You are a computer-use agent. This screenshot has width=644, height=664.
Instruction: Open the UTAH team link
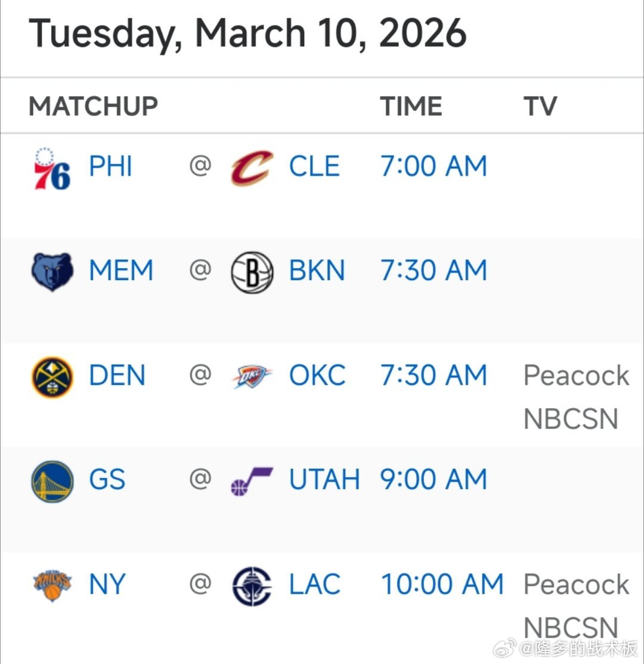[x=324, y=480]
